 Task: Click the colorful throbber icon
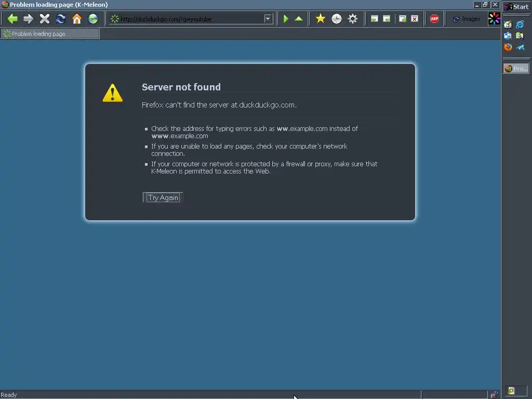point(494,18)
